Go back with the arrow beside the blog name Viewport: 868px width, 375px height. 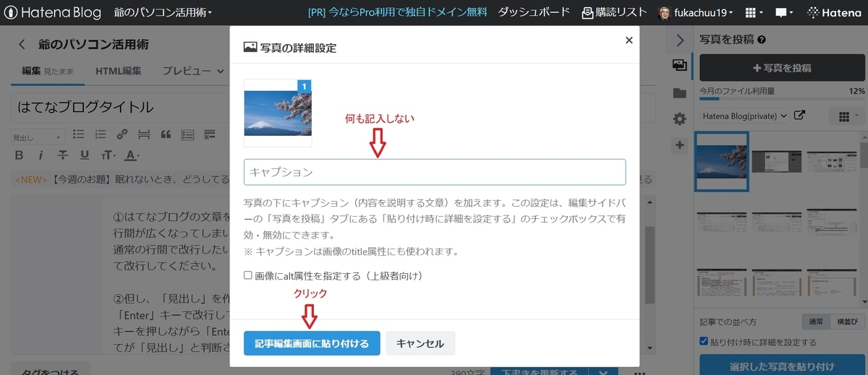coord(22,44)
